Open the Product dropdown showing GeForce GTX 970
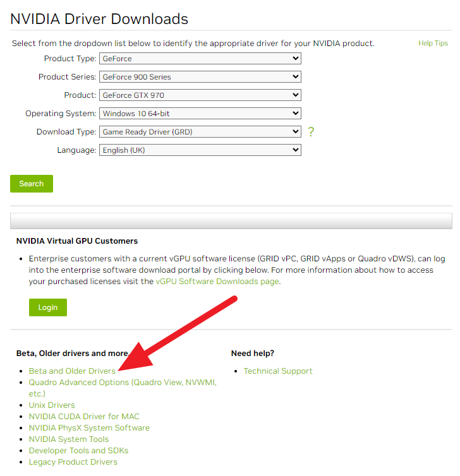The height and width of the screenshot is (476, 460). (200, 95)
